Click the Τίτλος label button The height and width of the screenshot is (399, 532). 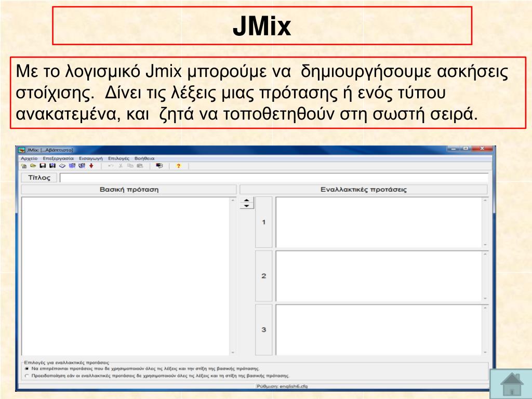click(x=39, y=178)
